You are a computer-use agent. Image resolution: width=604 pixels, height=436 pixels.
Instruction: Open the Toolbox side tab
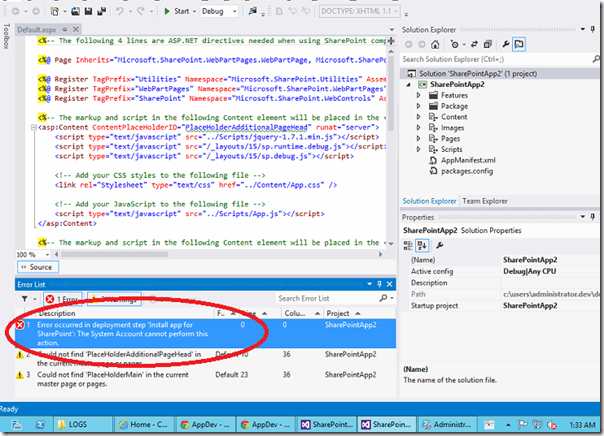click(6, 37)
